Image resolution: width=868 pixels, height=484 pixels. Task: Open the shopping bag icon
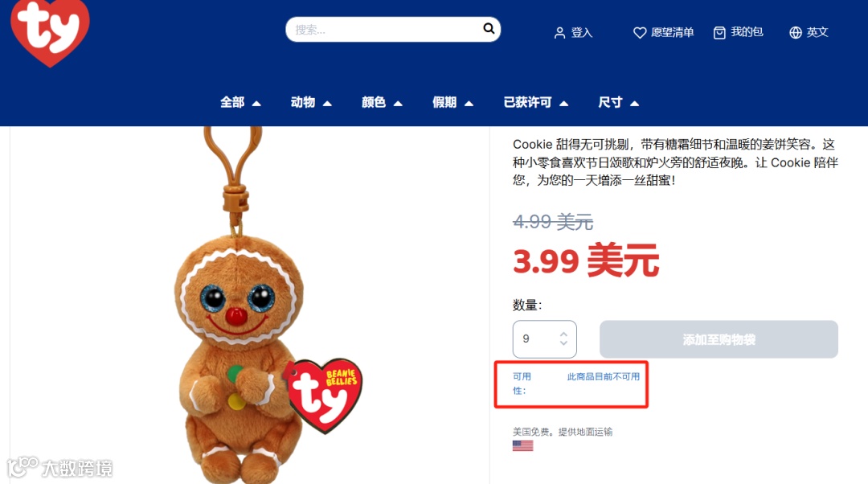click(719, 33)
